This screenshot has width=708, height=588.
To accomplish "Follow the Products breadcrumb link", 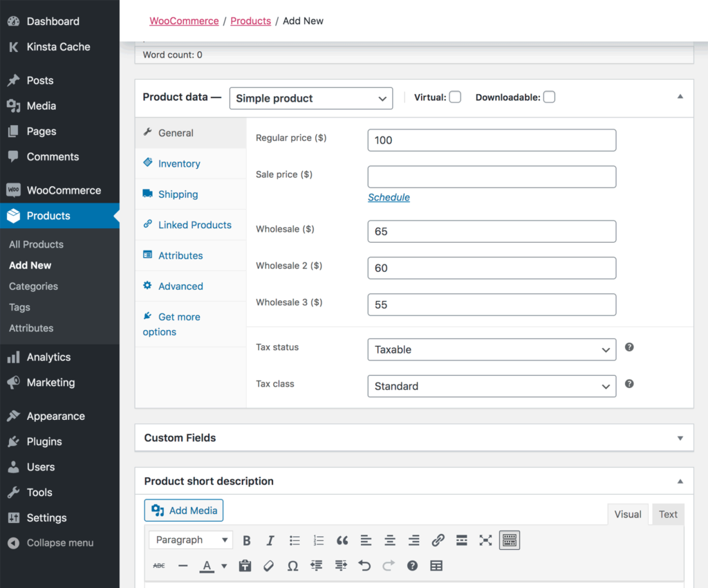I will pyautogui.click(x=250, y=21).
